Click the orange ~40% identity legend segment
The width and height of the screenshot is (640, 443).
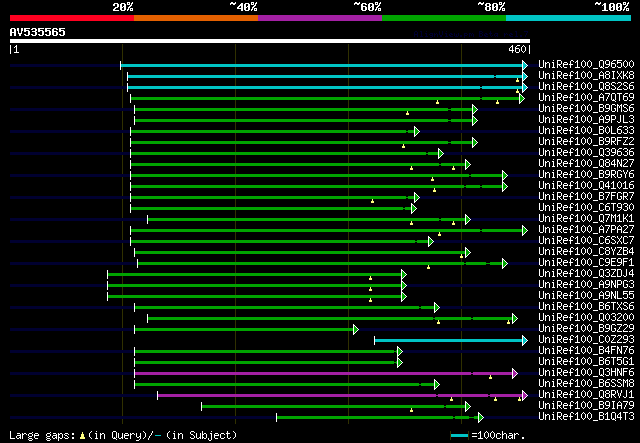point(196,18)
